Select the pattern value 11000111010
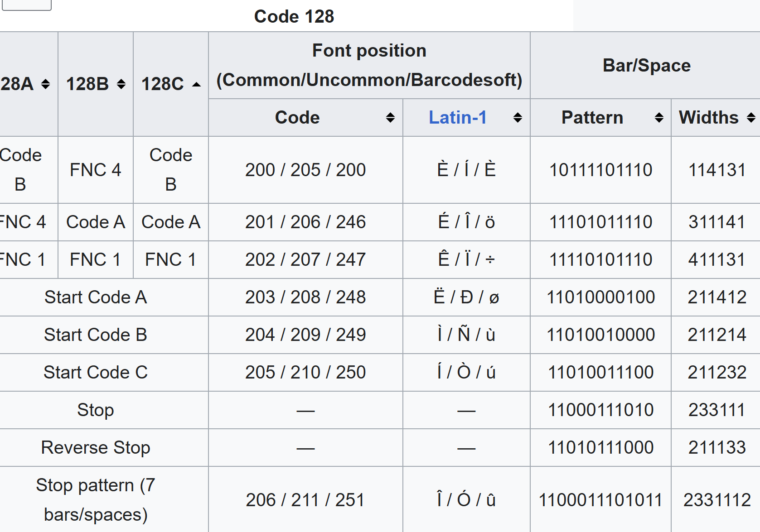Image resolution: width=760 pixels, height=532 pixels. (600, 410)
